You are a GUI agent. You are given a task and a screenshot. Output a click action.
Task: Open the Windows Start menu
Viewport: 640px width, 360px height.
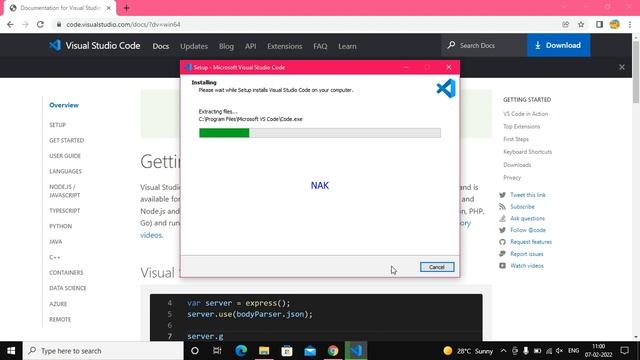11,351
